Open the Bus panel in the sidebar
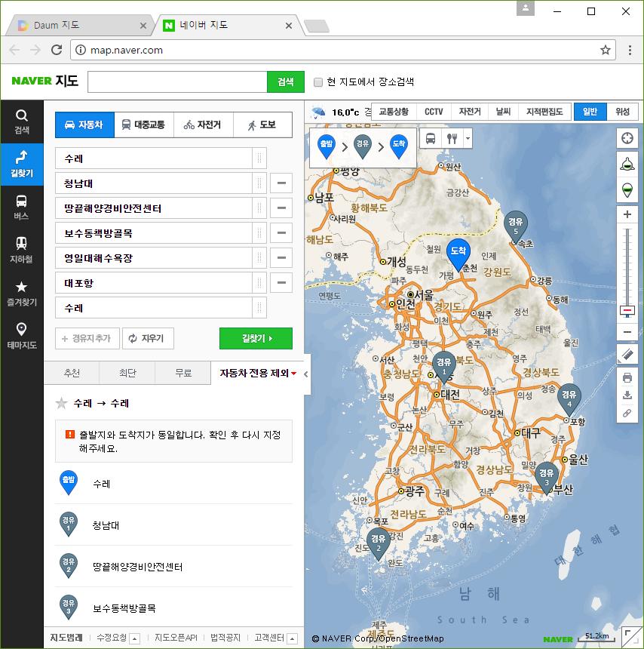This screenshot has width=644, height=649. click(x=22, y=207)
